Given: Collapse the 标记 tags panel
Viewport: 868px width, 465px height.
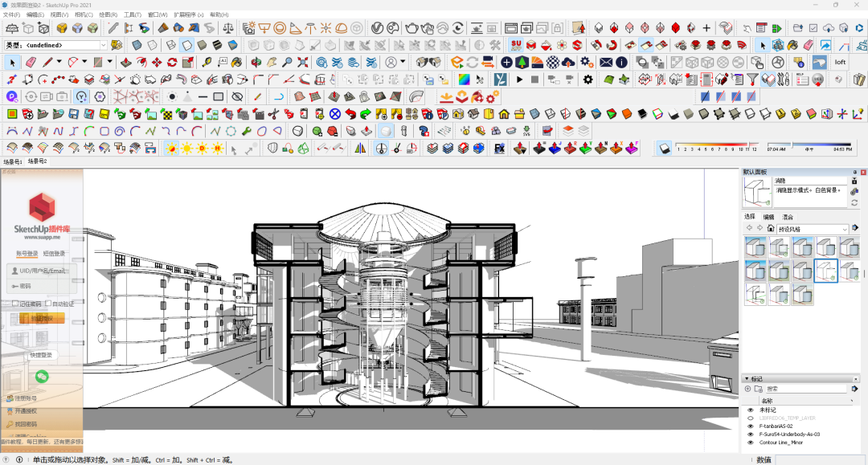Looking at the screenshot, I should pyautogui.click(x=747, y=379).
